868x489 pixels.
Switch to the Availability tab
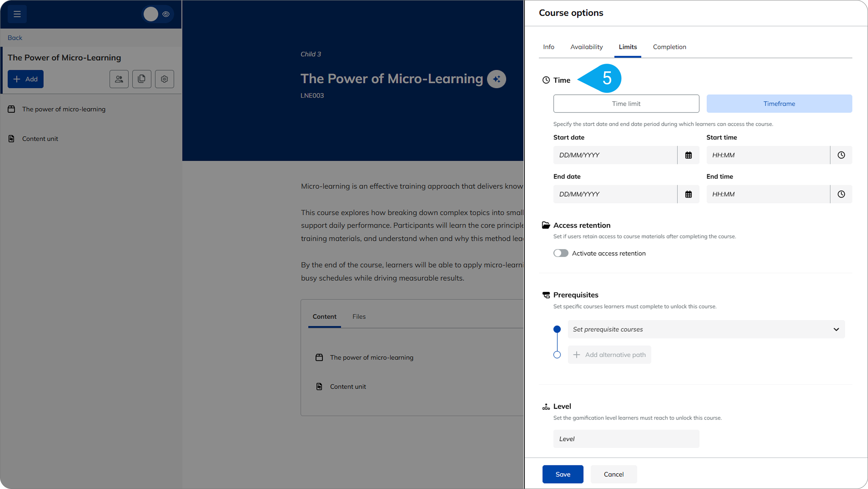pyautogui.click(x=586, y=47)
